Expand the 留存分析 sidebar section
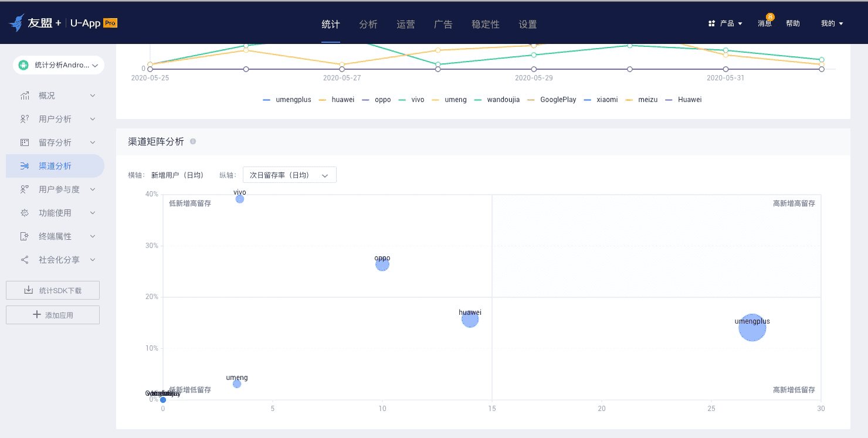Screen dimensions: 868x438 pos(92,142)
